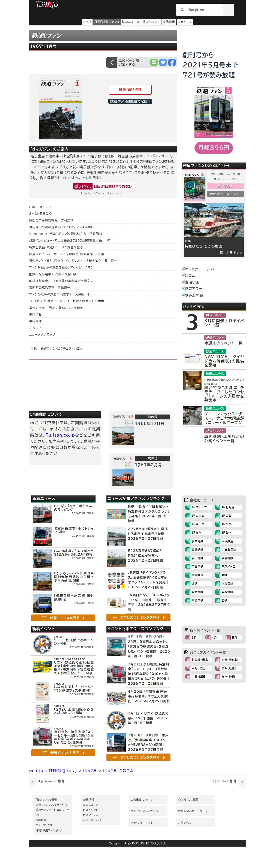View more with 新着ニュースを見る button
The height and width of the screenshot is (868, 275).
[x=63, y=618]
